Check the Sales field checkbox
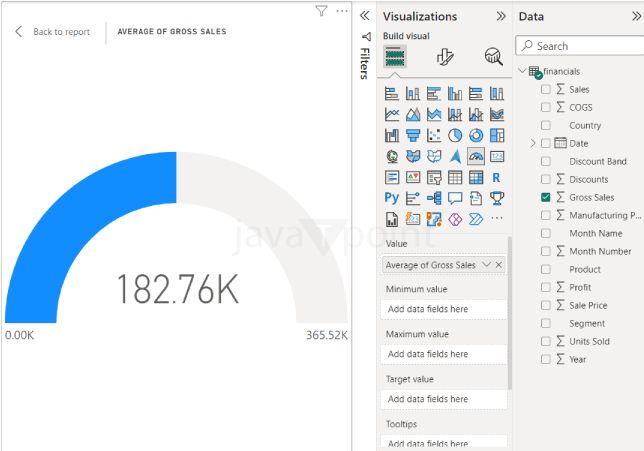 pyautogui.click(x=545, y=89)
